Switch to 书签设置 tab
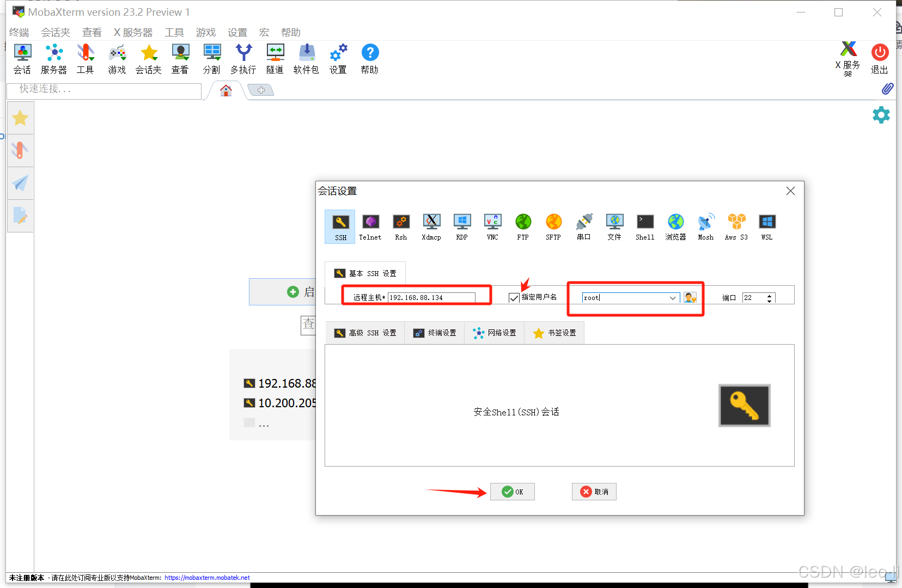This screenshot has width=902, height=588. pos(554,333)
